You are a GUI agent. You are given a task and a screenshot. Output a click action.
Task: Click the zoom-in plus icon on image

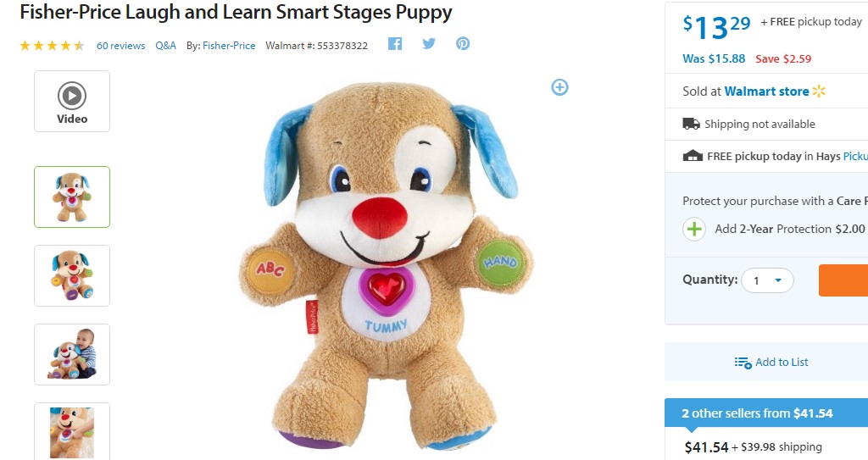tap(559, 87)
